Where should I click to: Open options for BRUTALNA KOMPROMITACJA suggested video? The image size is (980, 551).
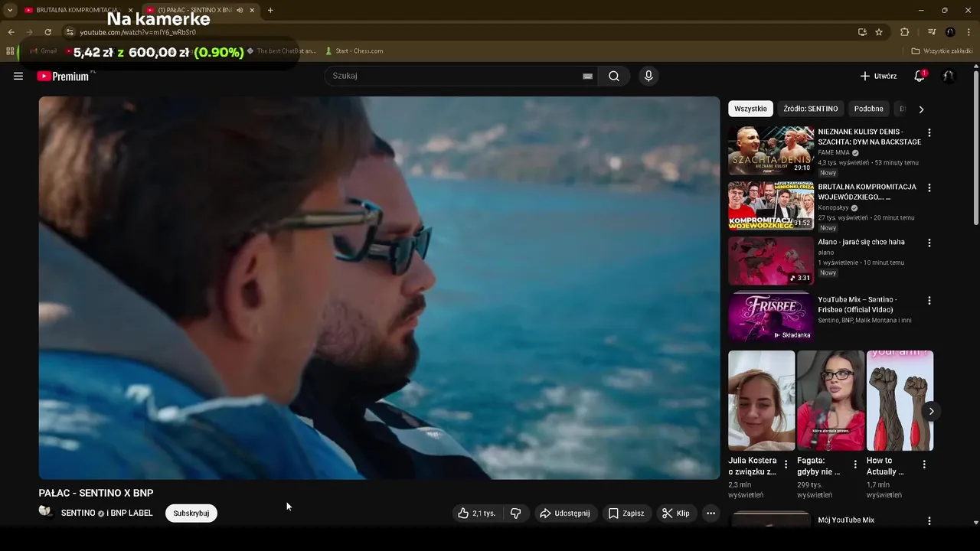pyautogui.click(x=929, y=188)
